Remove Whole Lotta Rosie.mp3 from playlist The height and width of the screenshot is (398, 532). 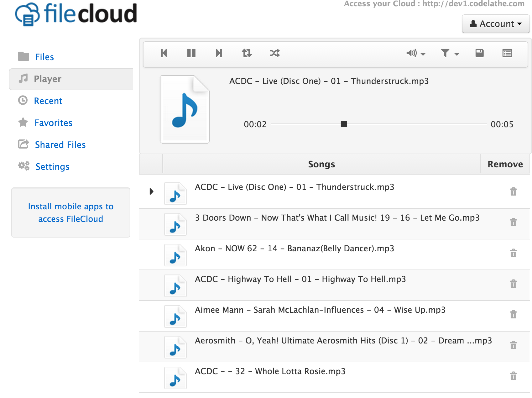click(x=513, y=375)
